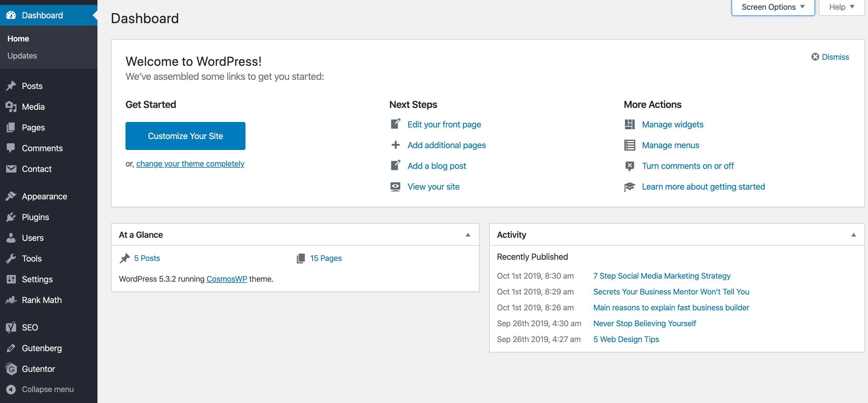Click the widgets icon beside Manage widgets

click(630, 124)
